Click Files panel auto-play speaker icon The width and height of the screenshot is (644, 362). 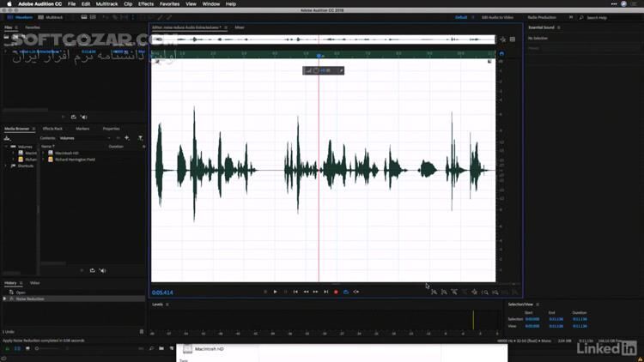[84, 117]
